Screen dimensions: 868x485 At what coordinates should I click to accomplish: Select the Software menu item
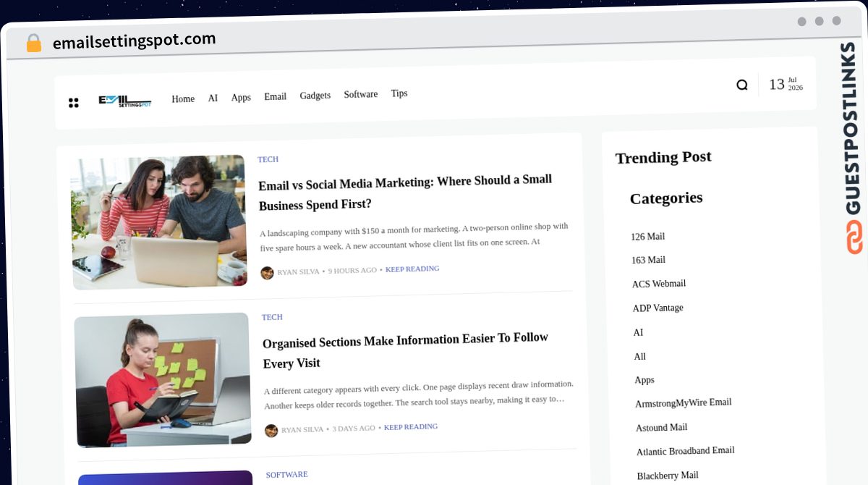361,94
